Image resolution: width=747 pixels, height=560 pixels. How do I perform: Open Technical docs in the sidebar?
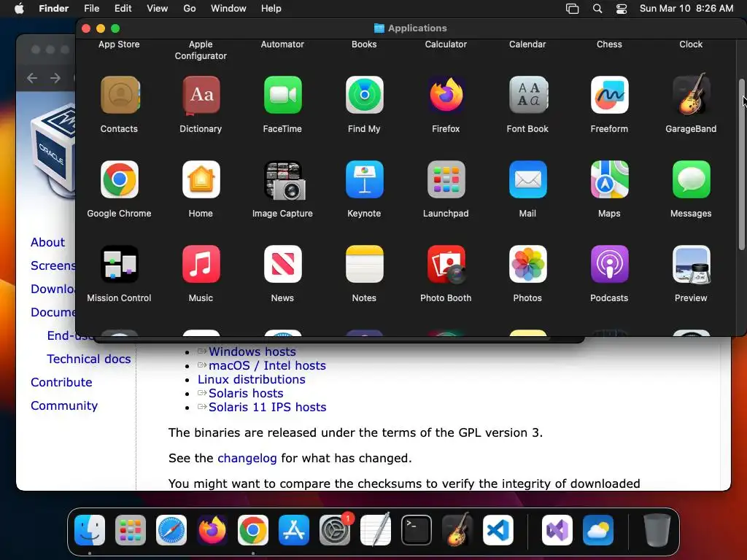(88, 359)
